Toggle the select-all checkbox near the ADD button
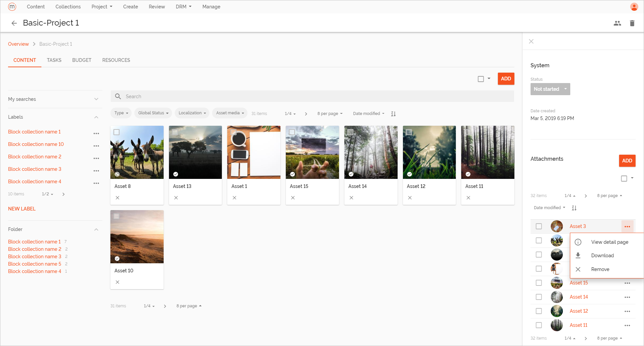The height and width of the screenshot is (346, 644). tap(480, 78)
